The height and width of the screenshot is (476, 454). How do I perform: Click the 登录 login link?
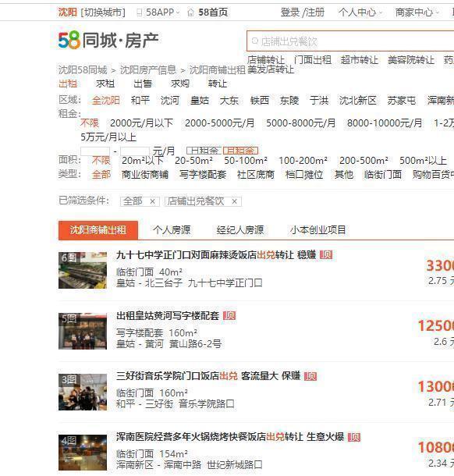click(290, 12)
